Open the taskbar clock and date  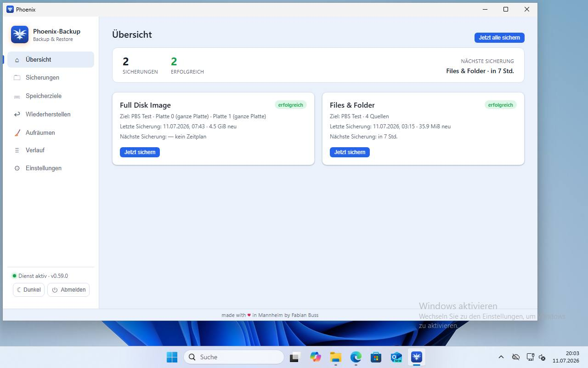click(565, 357)
